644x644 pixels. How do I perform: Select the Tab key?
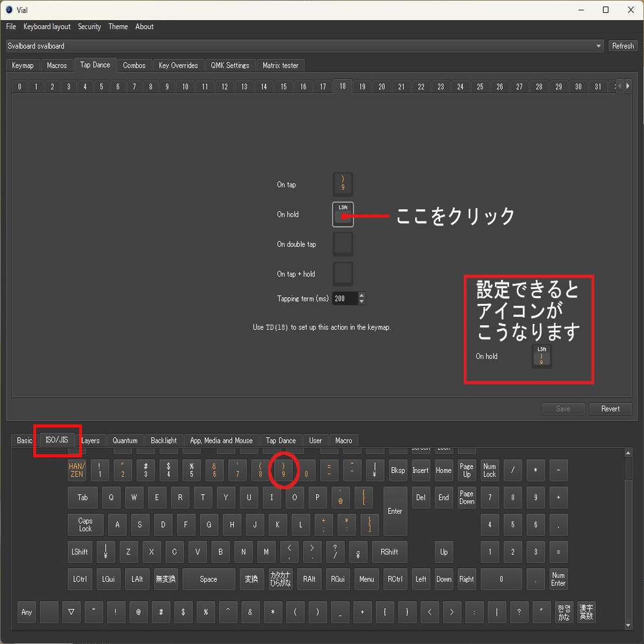pyautogui.click(x=82, y=498)
